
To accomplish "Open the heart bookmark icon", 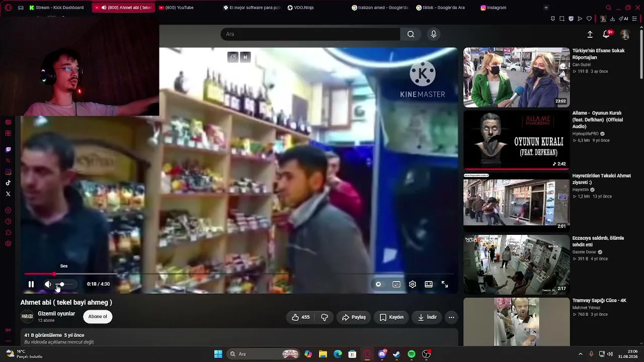I will point(589,19).
